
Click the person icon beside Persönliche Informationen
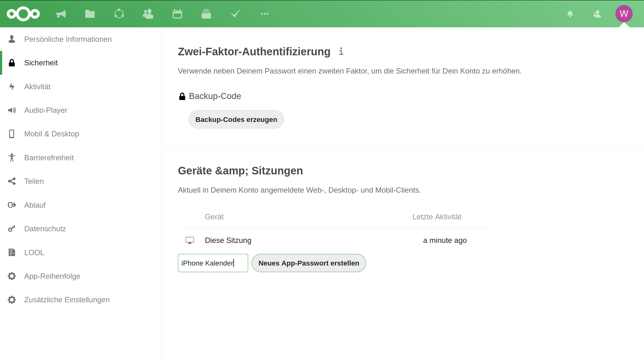coord(12,39)
